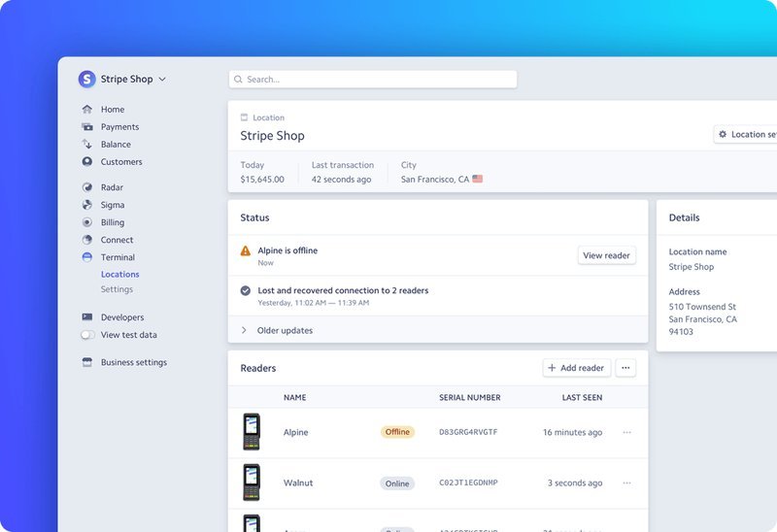Click the 3 seconds ago cell
777x532 pixels.
click(x=575, y=482)
